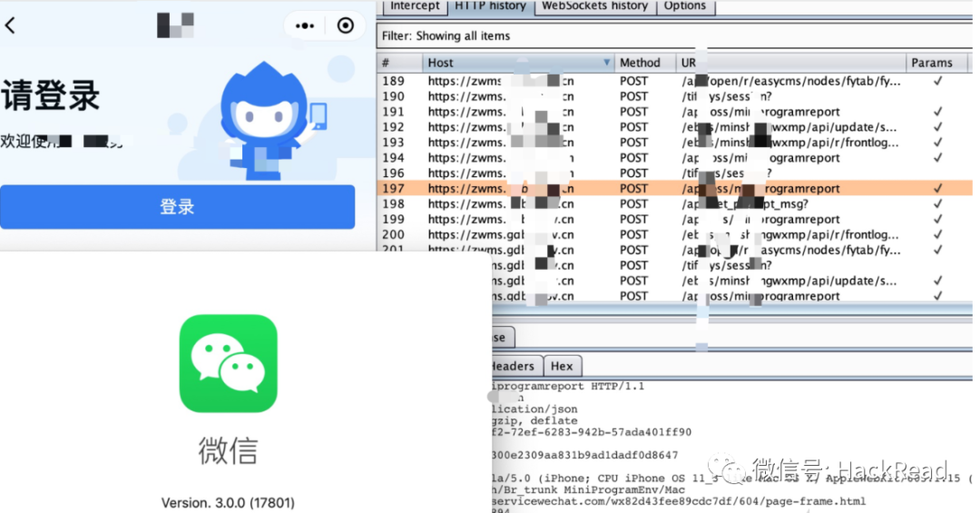This screenshot has height=513, width=980.
Task: Click the Params checkmark in row 200
Action: [x=937, y=234]
